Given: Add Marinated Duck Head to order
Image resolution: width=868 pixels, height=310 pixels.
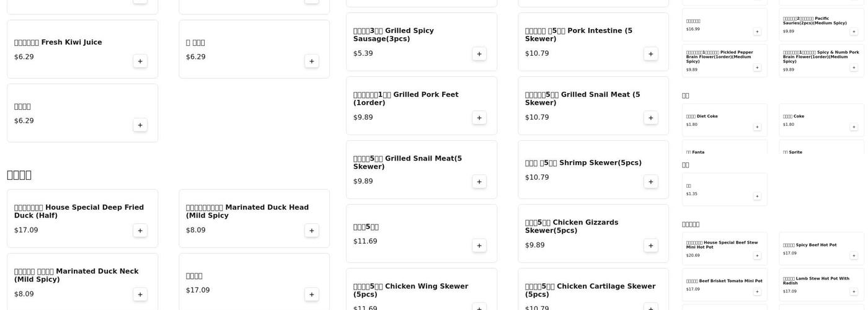Looking at the screenshot, I should tap(312, 231).
